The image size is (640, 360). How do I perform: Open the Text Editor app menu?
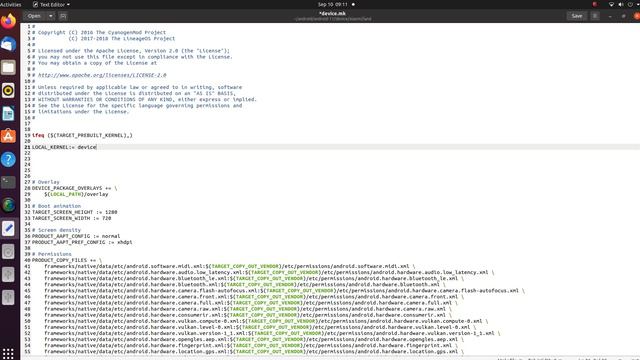point(51,4)
